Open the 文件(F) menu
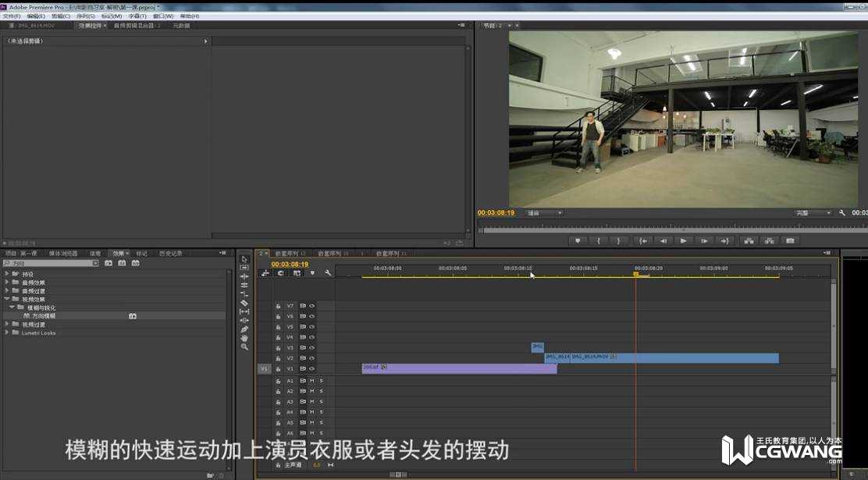The height and width of the screenshot is (480, 868). [x=12, y=16]
